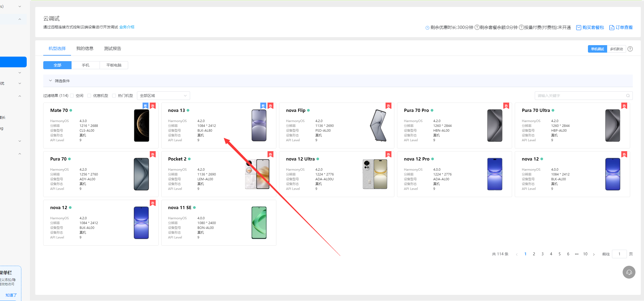This screenshot has height=301, width=644.
Task: Click the 过滤结果 (114) label
Action: coord(56,96)
